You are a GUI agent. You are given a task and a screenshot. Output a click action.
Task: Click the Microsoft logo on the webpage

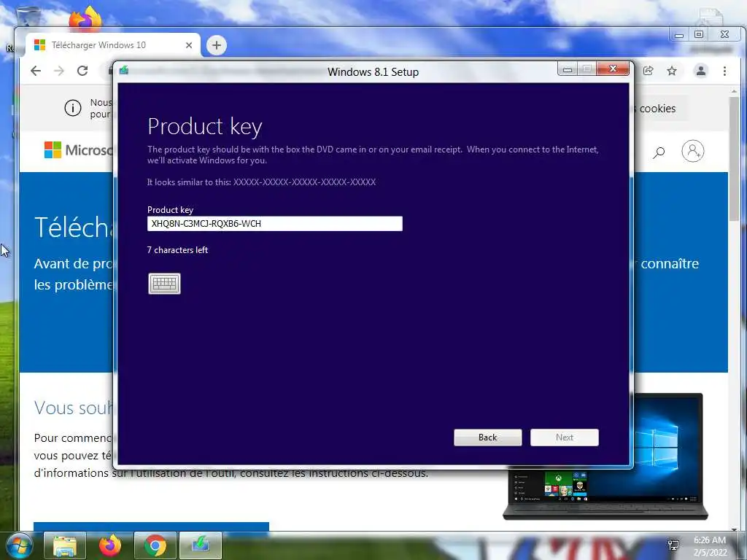pos(79,150)
